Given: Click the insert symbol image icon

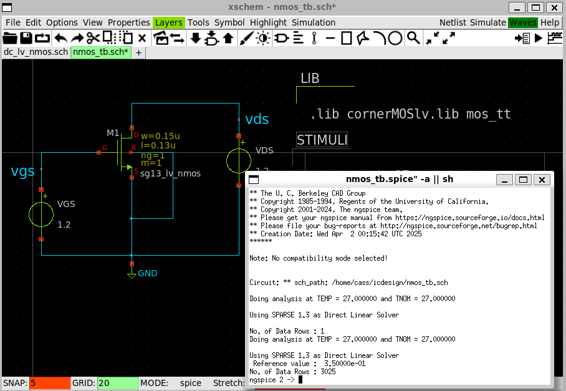Looking at the screenshot, I should click(161, 38).
